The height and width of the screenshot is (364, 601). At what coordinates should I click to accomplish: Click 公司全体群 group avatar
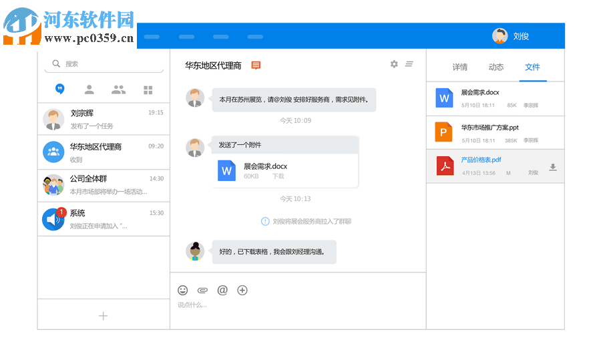coord(53,185)
